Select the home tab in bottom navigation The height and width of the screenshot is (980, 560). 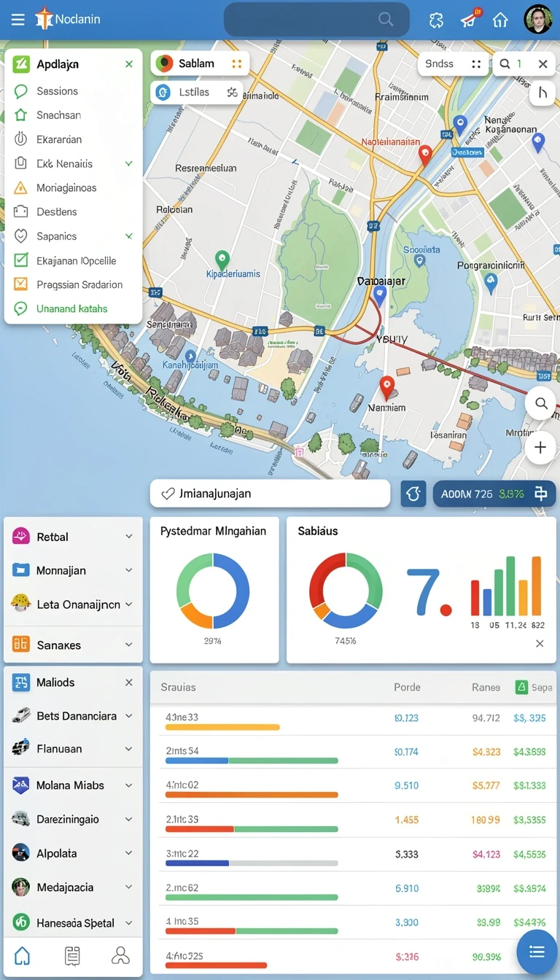coord(23,955)
